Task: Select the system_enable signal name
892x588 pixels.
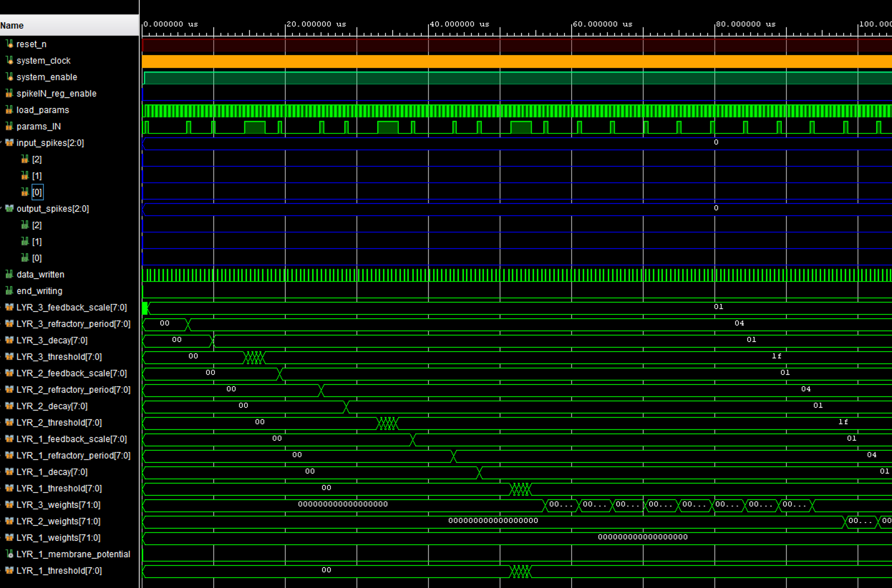Action: (46, 77)
